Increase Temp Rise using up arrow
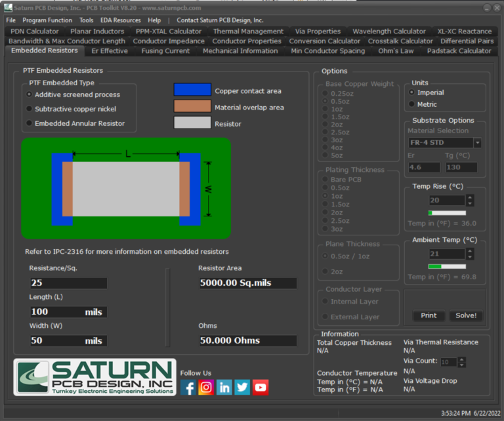This screenshot has width=504, height=421. [x=471, y=197]
